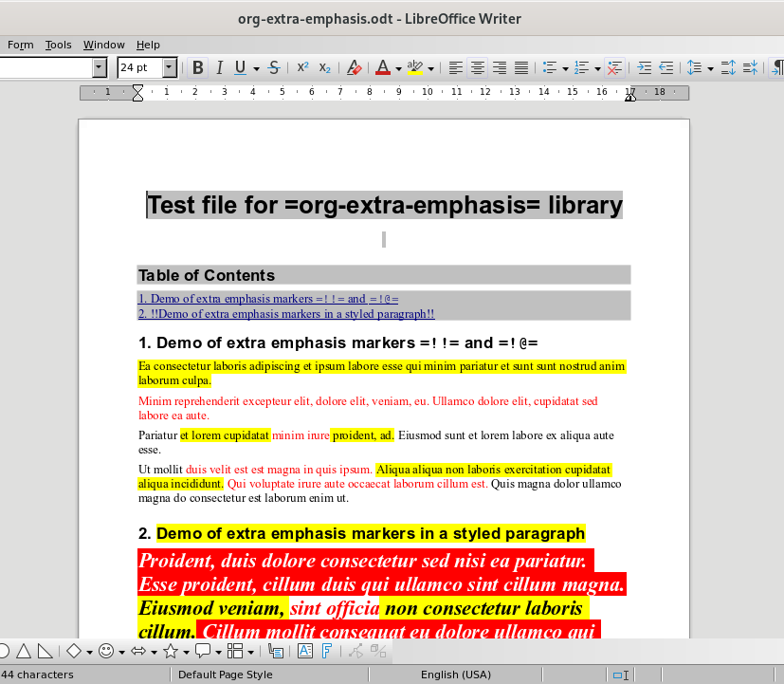
Task: Click the selection mode status icon
Action: pos(621,675)
